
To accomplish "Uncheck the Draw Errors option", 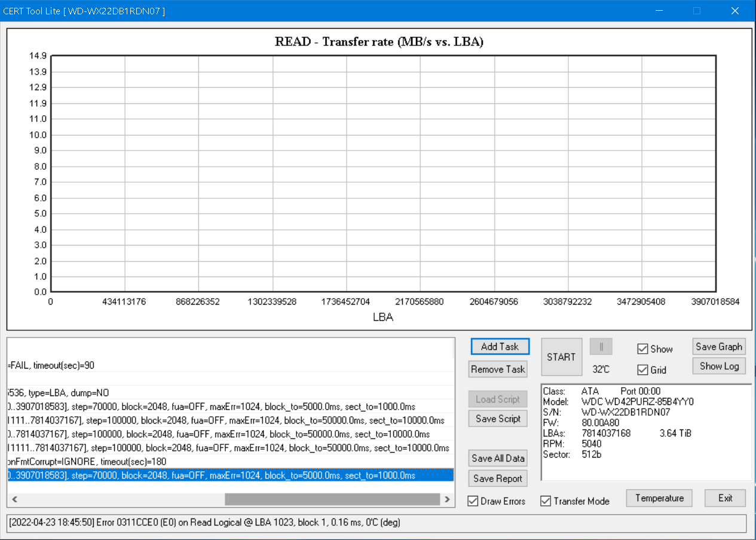I will coord(473,501).
